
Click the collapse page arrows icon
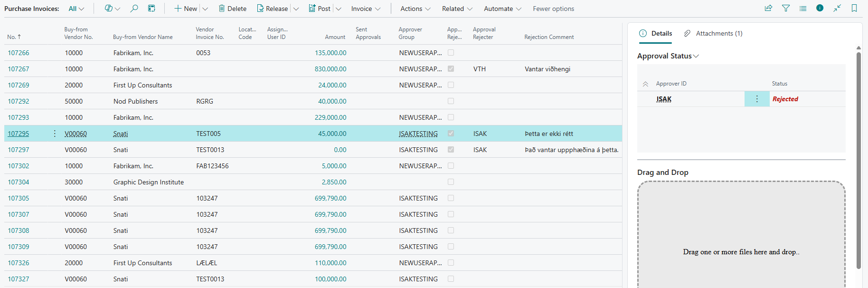837,8
